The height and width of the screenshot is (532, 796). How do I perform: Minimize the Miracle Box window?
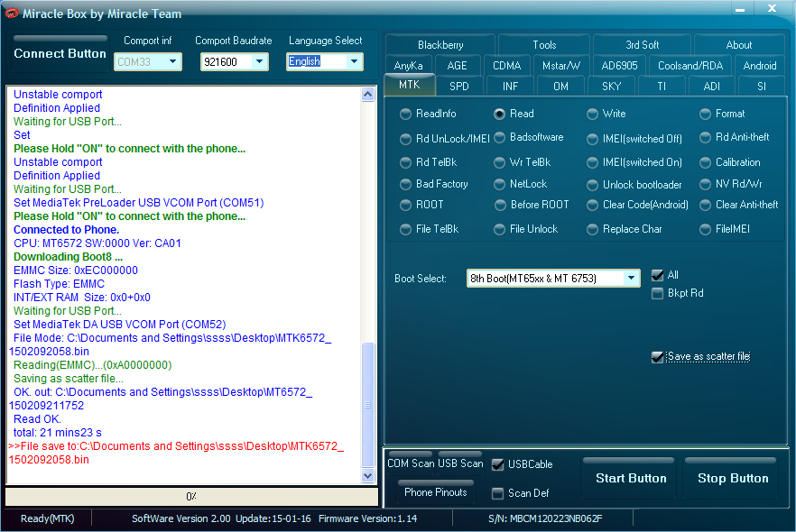pos(740,9)
